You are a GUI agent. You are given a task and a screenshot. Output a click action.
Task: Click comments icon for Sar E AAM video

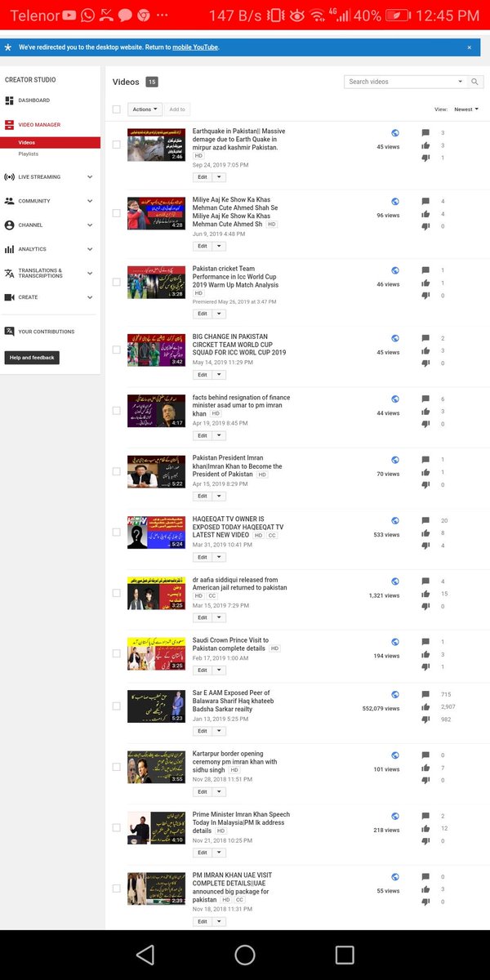[x=425, y=694]
